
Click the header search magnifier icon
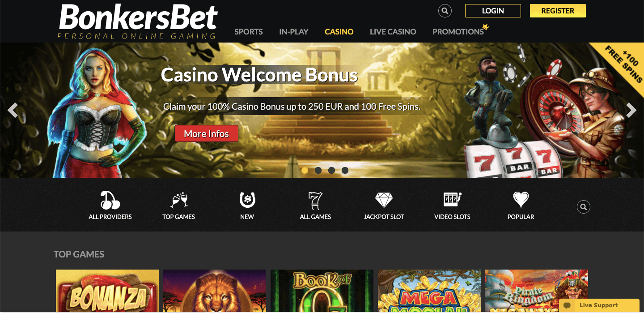point(445,11)
